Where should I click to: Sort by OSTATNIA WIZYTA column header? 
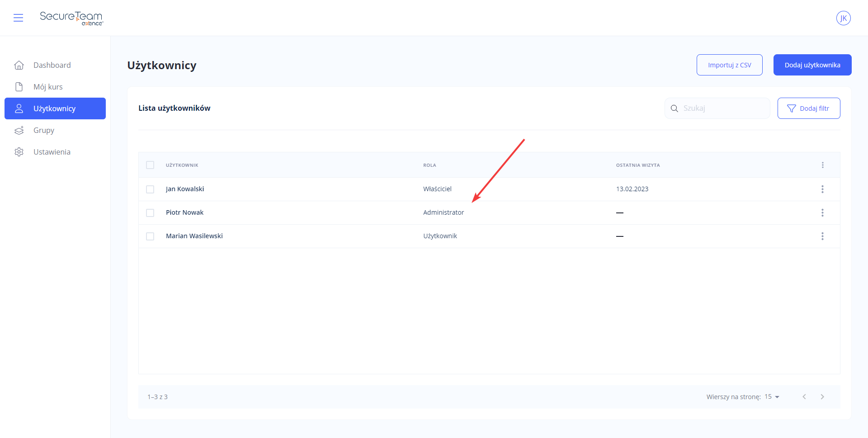pyautogui.click(x=638, y=165)
